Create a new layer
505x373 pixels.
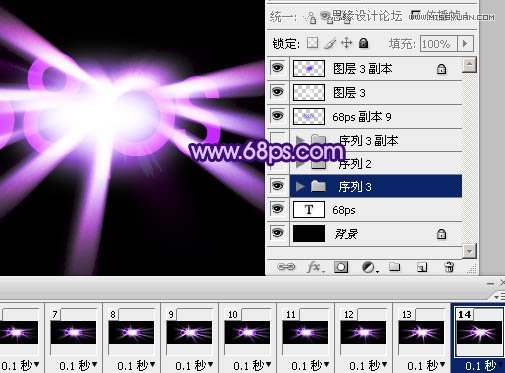pos(422,267)
